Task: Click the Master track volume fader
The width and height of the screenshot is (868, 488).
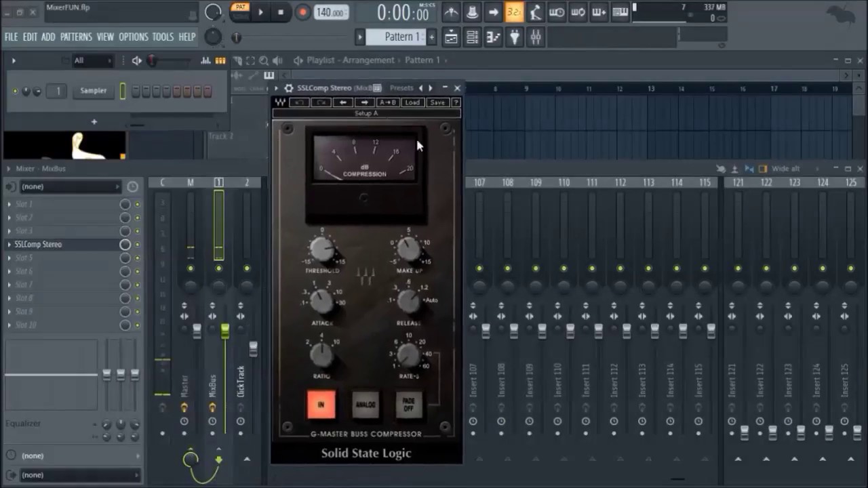Action: pos(197,331)
